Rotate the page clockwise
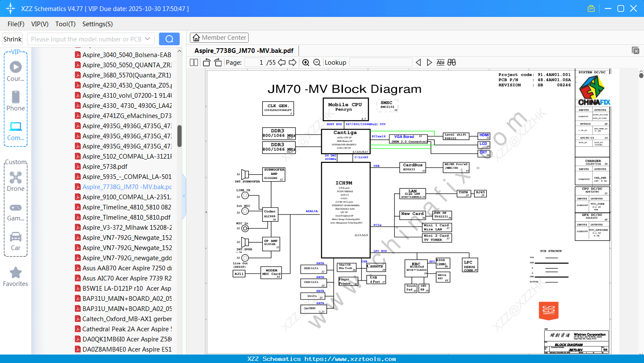644x363 pixels. point(218,63)
